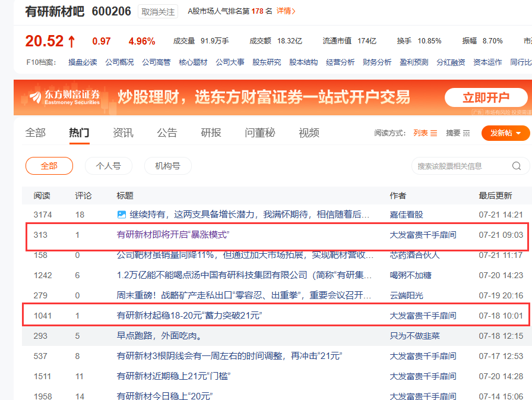Click the search magnifier icon
This screenshot has width=532, height=400.
(517, 166)
